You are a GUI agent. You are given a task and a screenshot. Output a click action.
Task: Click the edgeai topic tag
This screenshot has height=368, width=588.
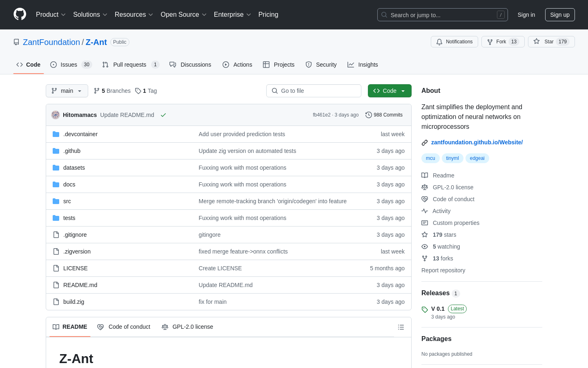pyautogui.click(x=477, y=158)
